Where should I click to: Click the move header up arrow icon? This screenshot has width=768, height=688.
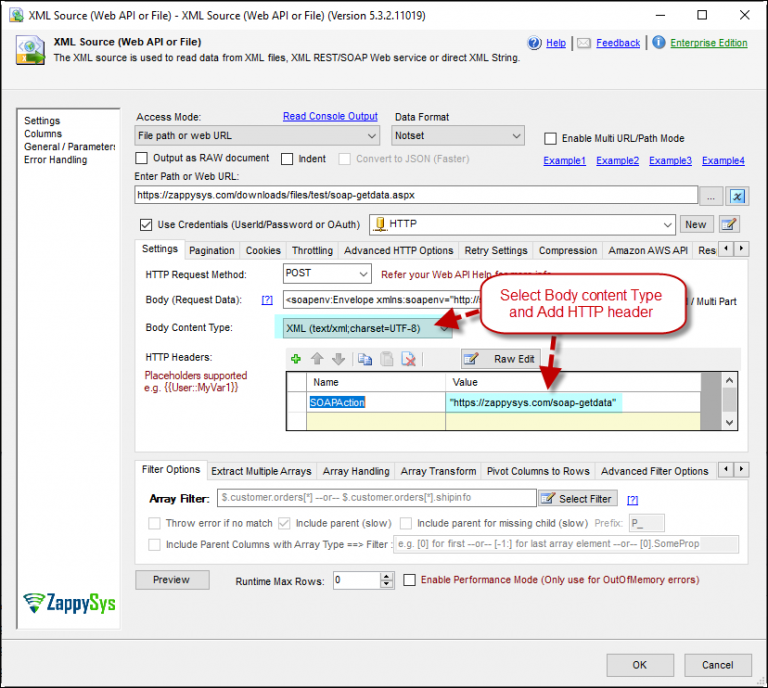coord(317,358)
